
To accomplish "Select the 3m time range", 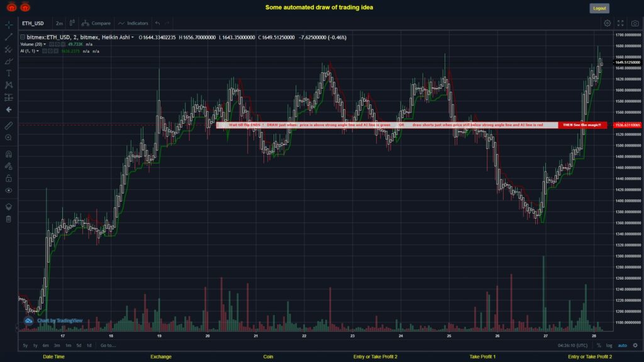I will click(57, 346).
